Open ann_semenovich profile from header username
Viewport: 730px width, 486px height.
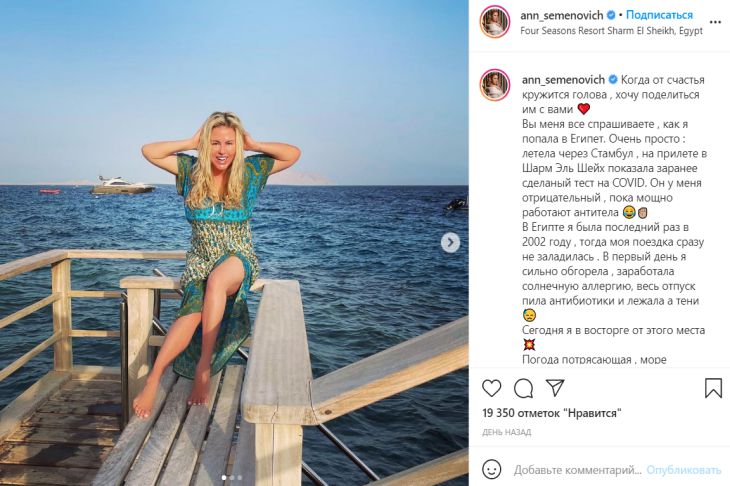point(562,15)
